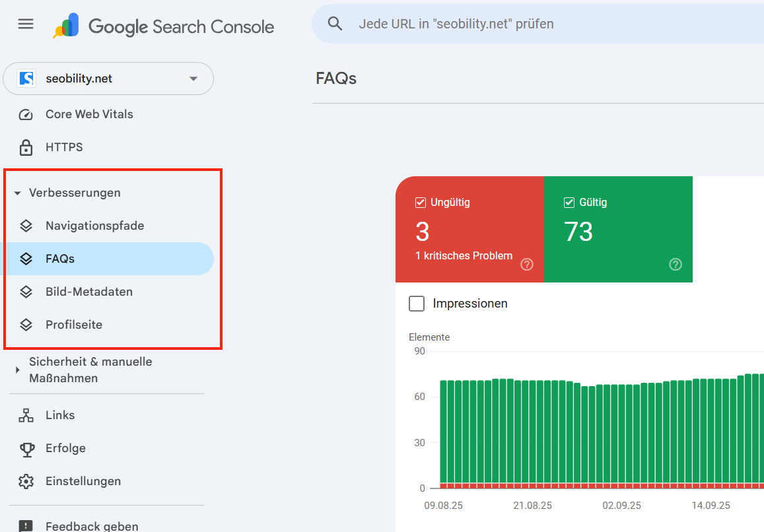Uncheck the Gültig checkbox
764x532 pixels.
(569, 202)
